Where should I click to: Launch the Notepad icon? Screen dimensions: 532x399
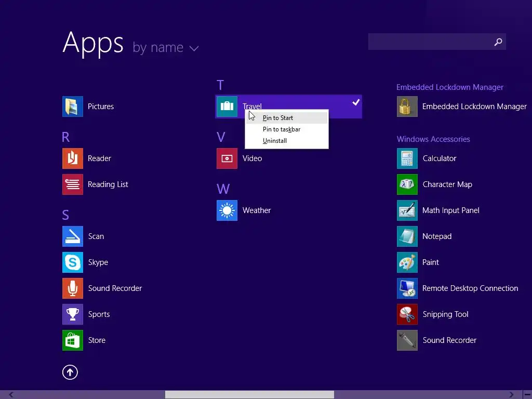407,236
